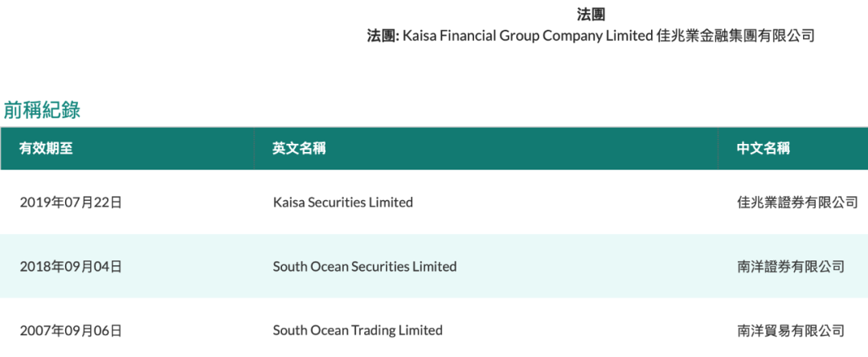Click the South Ocean Securities Limited entry
The width and height of the screenshot is (868, 357).
point(365,266)
